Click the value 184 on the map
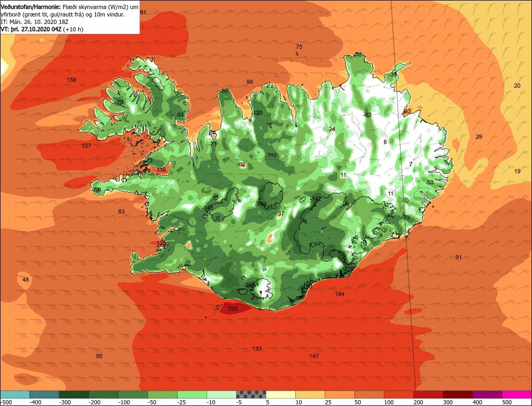 point(339,294)
